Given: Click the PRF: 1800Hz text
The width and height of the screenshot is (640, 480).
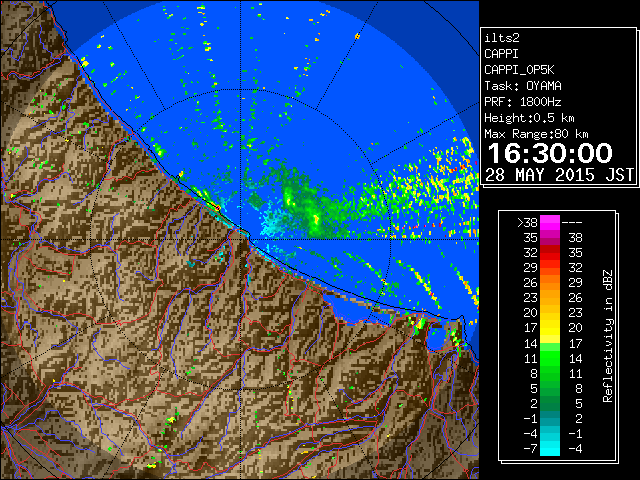Looking at the screenshot, I should [522, 102].
